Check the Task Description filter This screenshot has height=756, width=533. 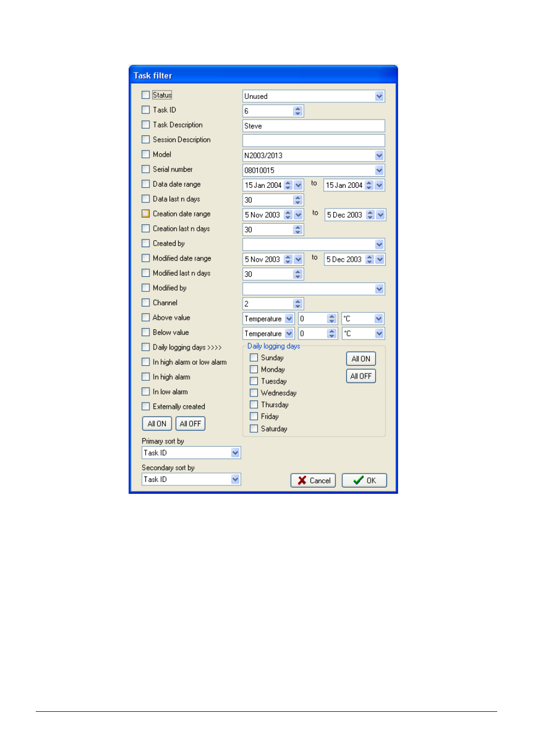(145, 125)
